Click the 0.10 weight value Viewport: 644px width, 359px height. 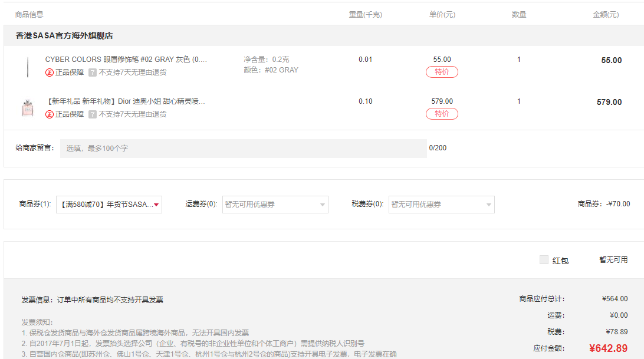(x=365, y=101)
